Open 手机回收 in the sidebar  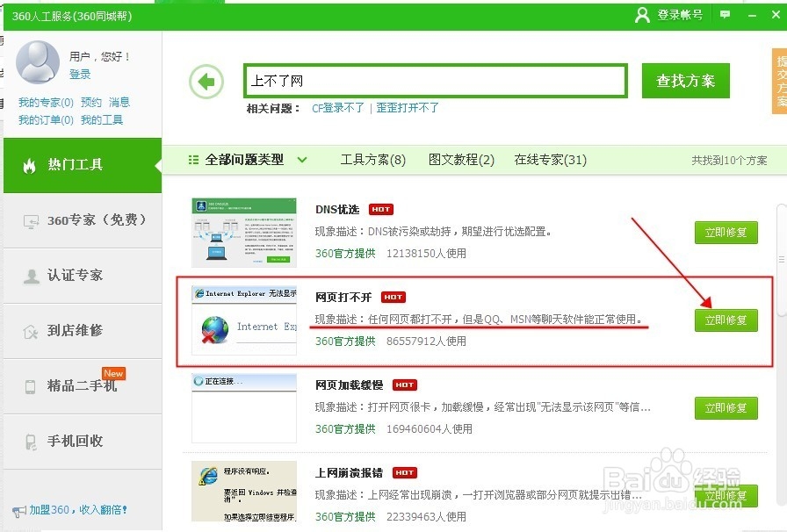pos(83,442)
